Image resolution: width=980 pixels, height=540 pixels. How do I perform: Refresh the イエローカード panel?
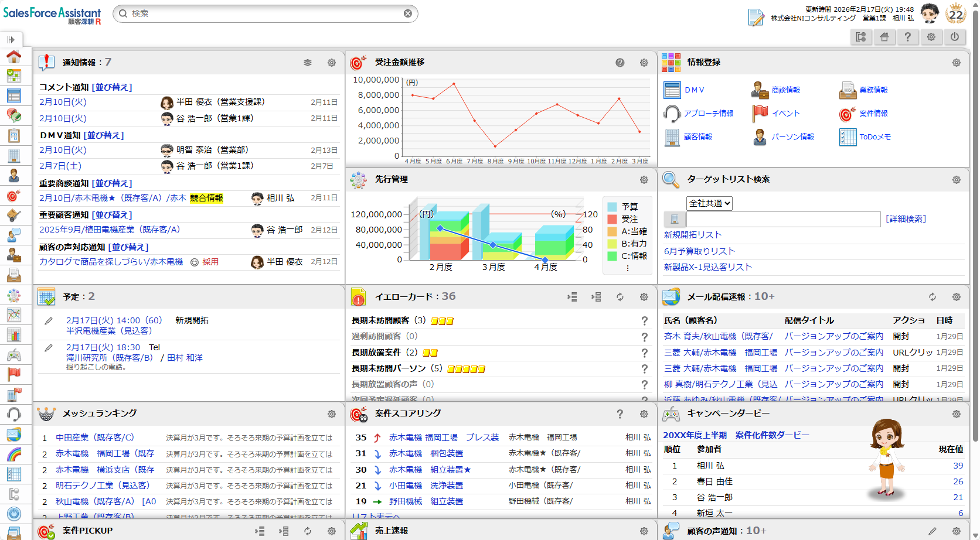[x=620, y=297]
